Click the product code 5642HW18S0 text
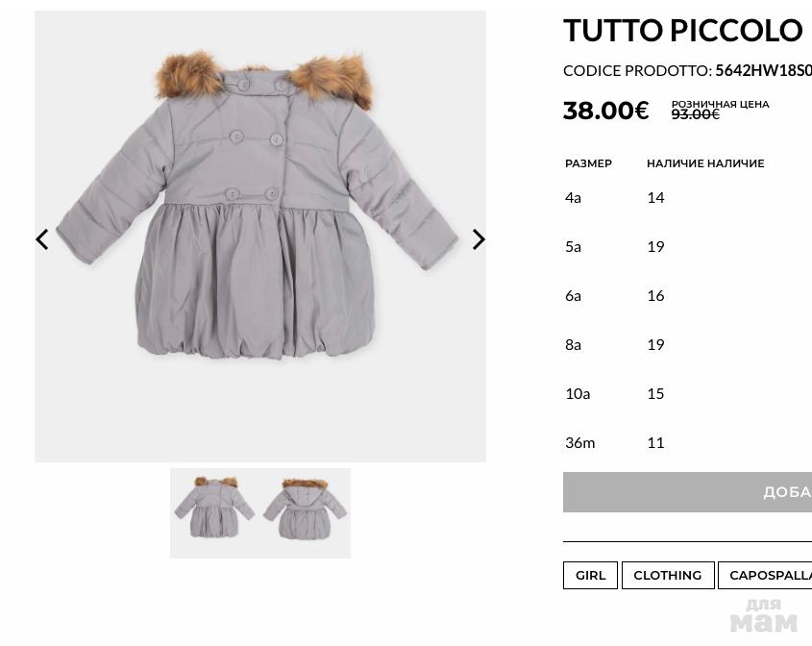The image size is (812, 646). tap(763, 70)
